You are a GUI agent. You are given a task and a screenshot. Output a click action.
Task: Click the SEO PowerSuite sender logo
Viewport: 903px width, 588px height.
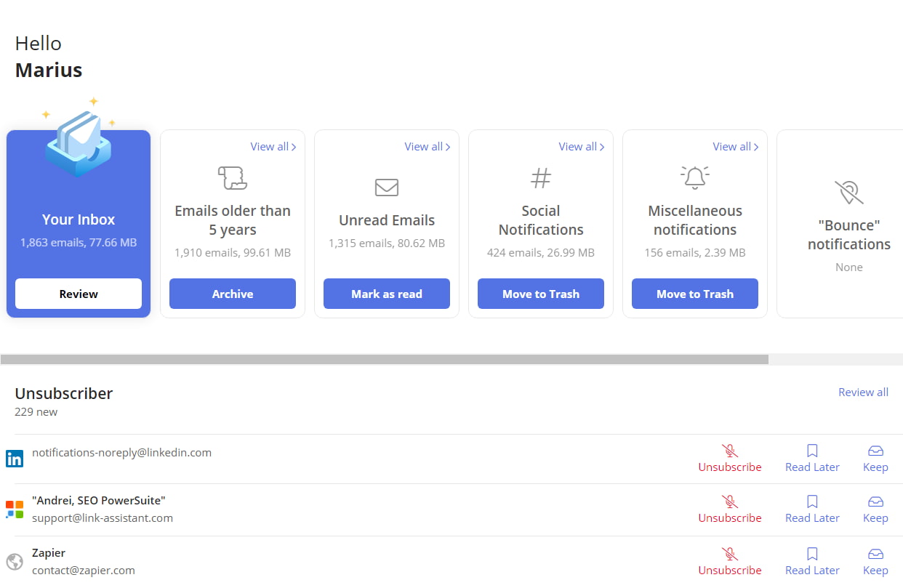coord(14,510)
